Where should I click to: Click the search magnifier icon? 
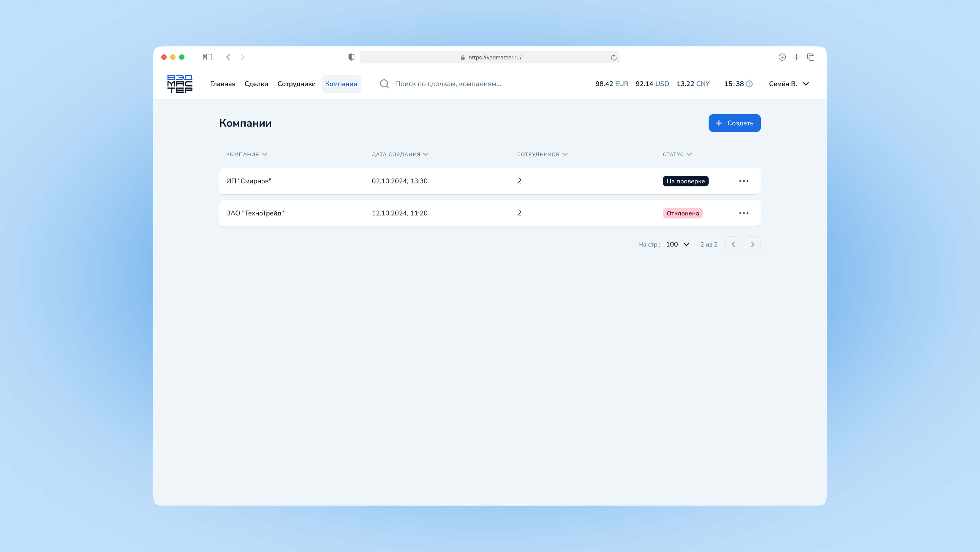pos(384,84)
